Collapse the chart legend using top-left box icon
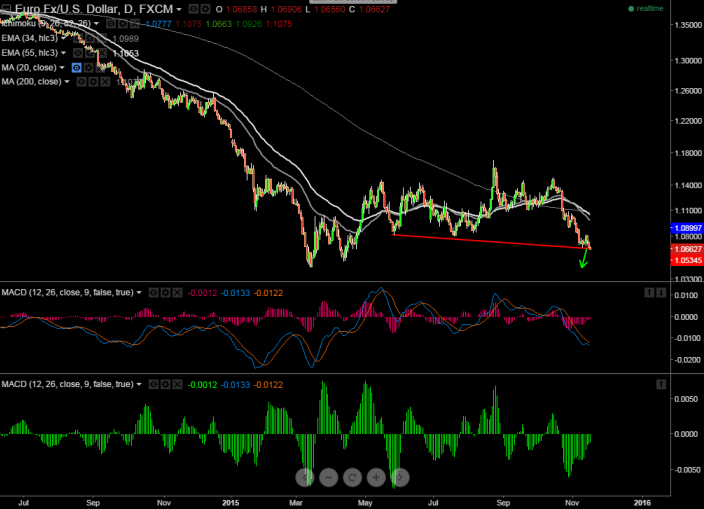This screenshot has height=509, width=704. tap(6, 9)
